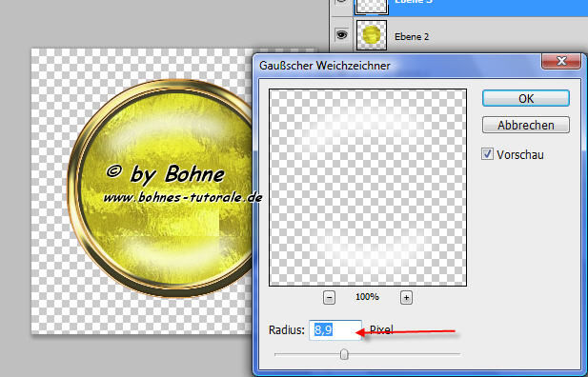Zoom in the blur preview with plus
Image resolution: width=588 pixels, height=377 pixels.
pos(406,298)
